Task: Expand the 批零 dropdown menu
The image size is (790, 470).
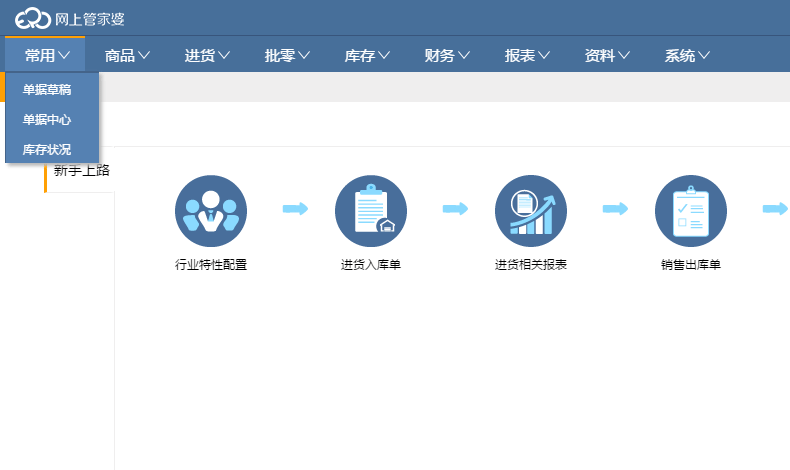Action: point(287,55)
